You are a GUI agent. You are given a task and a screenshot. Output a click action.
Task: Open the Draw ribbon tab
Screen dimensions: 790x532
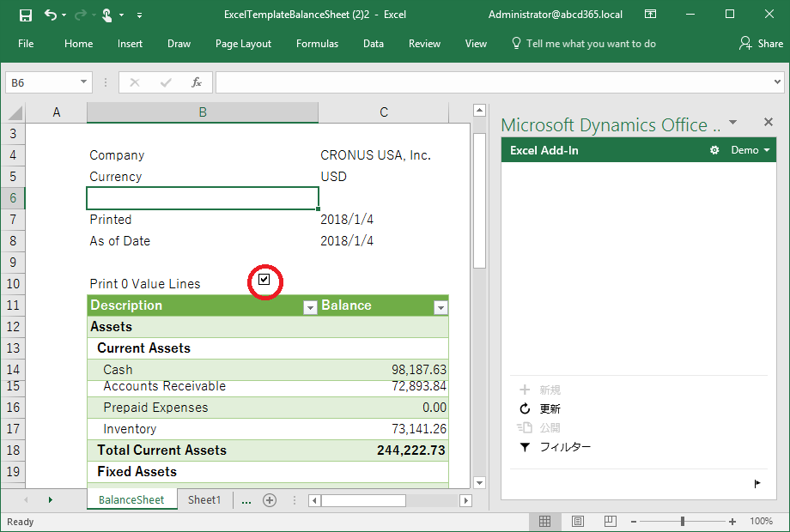(179, 44)
